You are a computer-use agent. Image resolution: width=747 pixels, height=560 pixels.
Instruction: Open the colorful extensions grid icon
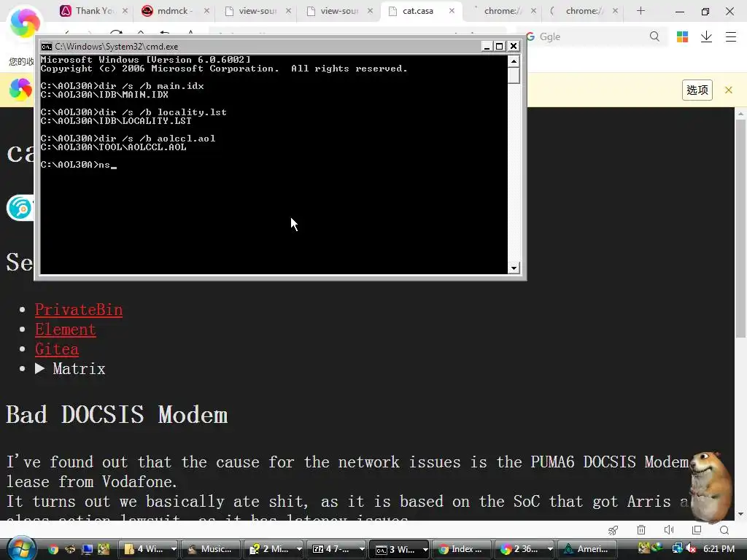click(x=682, y=36)
